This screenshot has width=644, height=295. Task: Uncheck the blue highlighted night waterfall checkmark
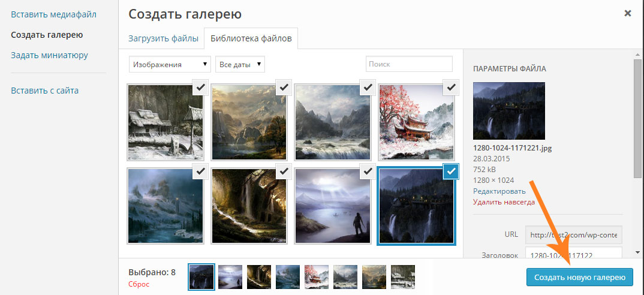[452, 171]
